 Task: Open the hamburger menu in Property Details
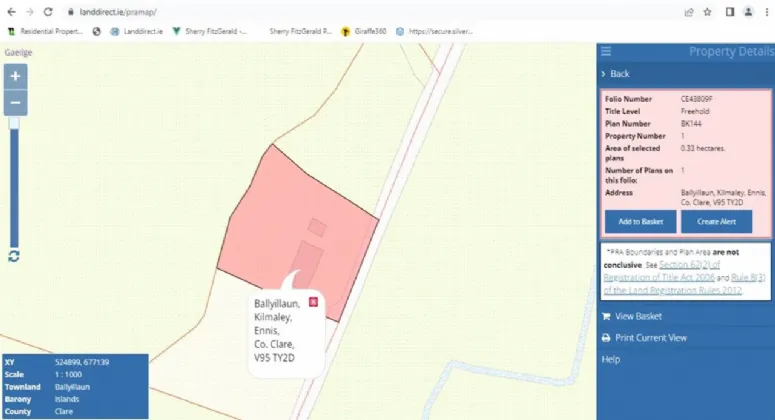(x=606, y=52)
